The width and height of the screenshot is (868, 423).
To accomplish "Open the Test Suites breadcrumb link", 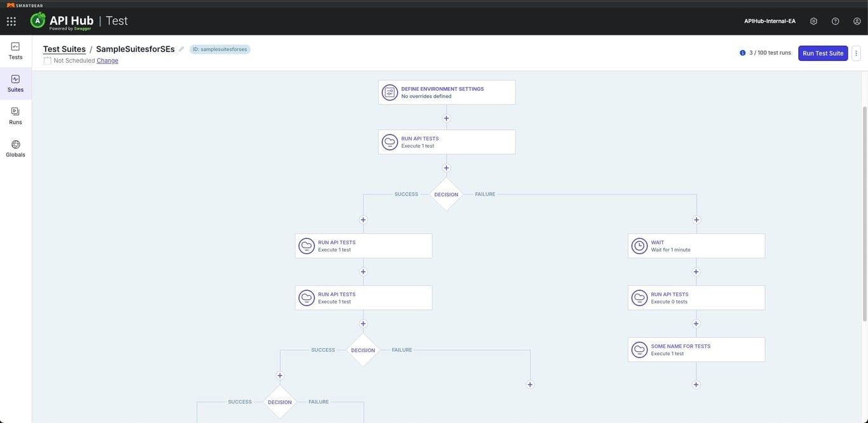I will click(x=64, y=49).
